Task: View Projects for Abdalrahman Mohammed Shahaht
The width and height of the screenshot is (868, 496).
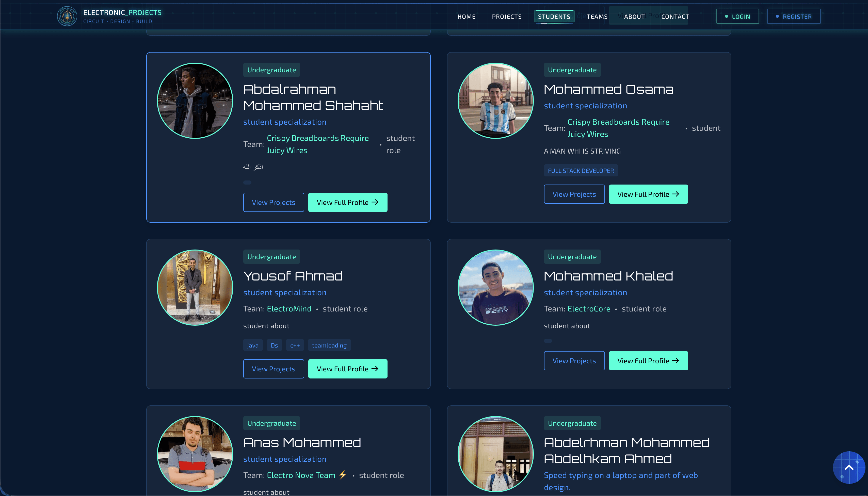Action: [x=274, y=202]
